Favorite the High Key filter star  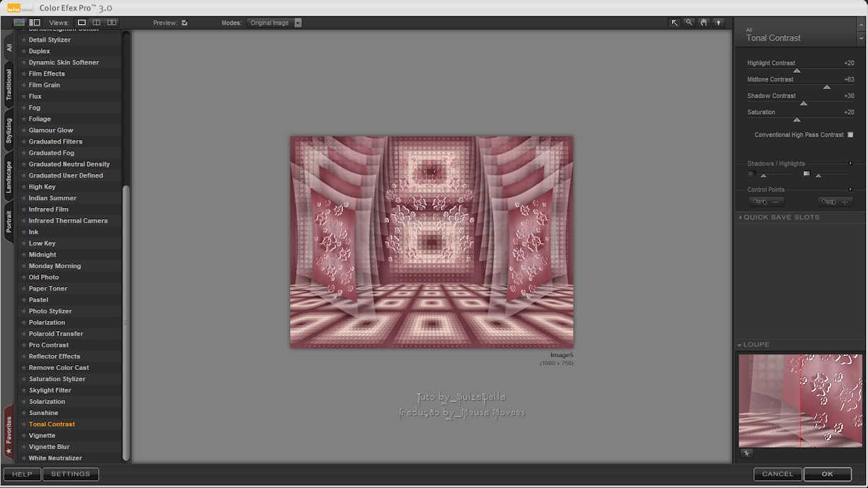pos(24,187)
